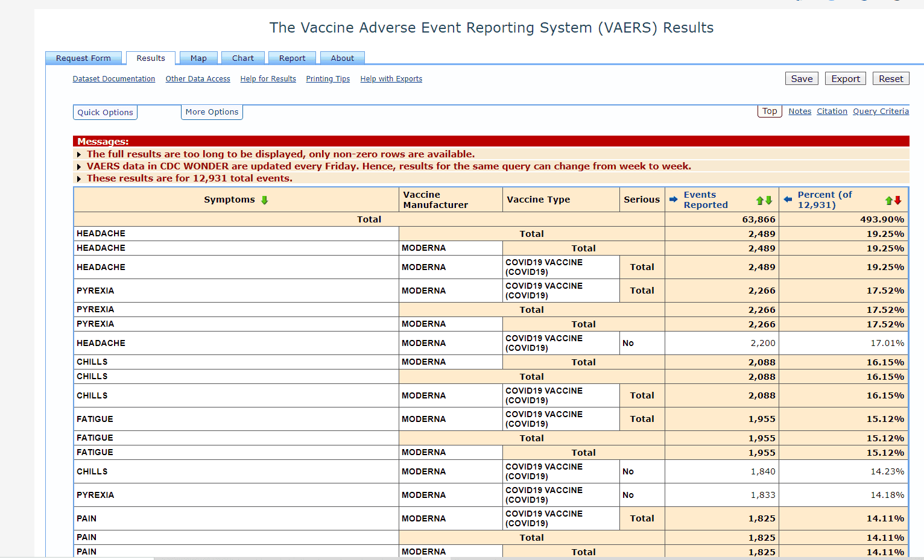Open the Dataset Documentation link
Screen dimensions: 924x560
(x=114, y=79)
